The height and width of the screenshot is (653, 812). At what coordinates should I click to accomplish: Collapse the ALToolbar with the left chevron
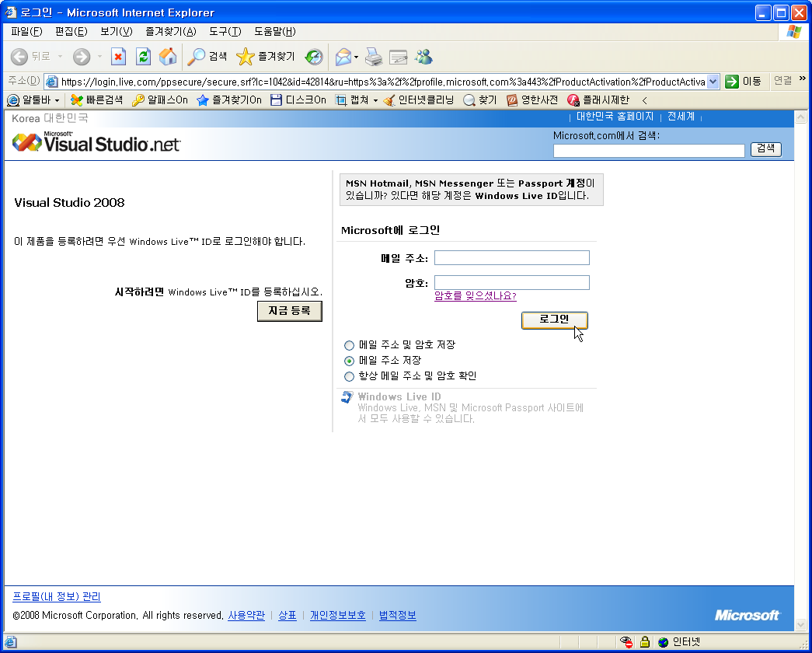click(x=644, y=100)
